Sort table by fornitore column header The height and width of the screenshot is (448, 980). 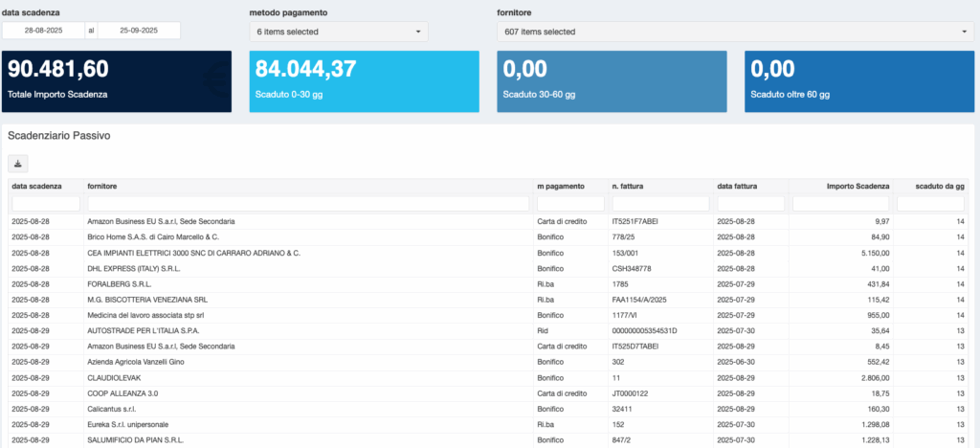(x=102, y=186)
